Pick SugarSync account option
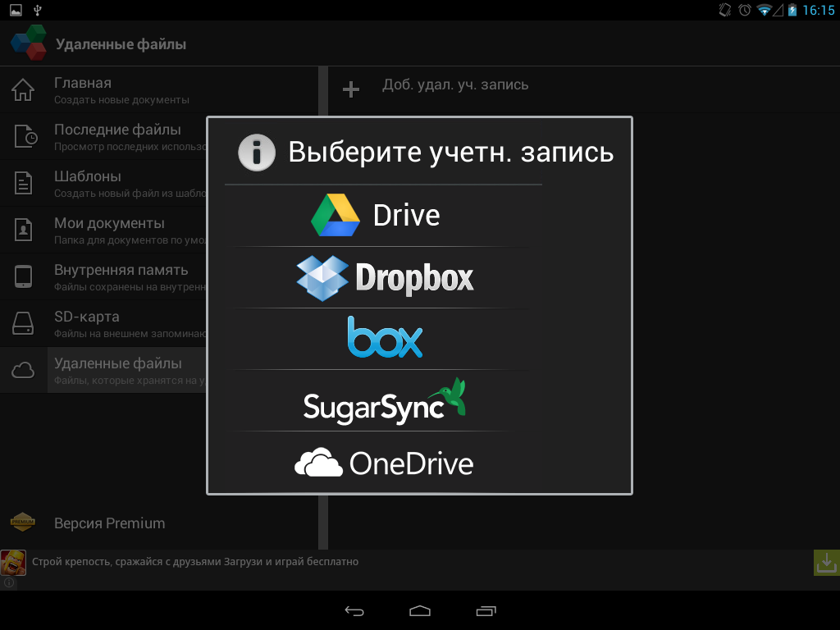Image resolution: width=840 pixels, height=630 pixels. click(385, 402)
